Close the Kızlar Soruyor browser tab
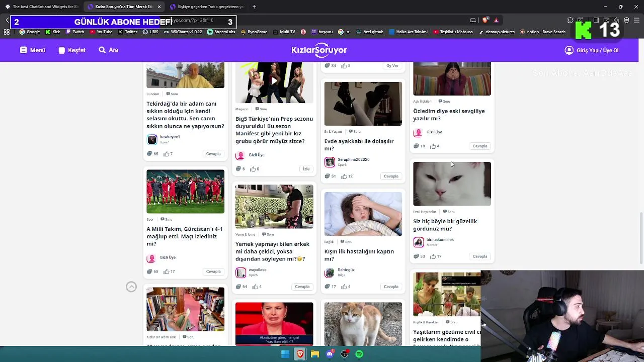644x362 pixels. click(x=159, y=7)
